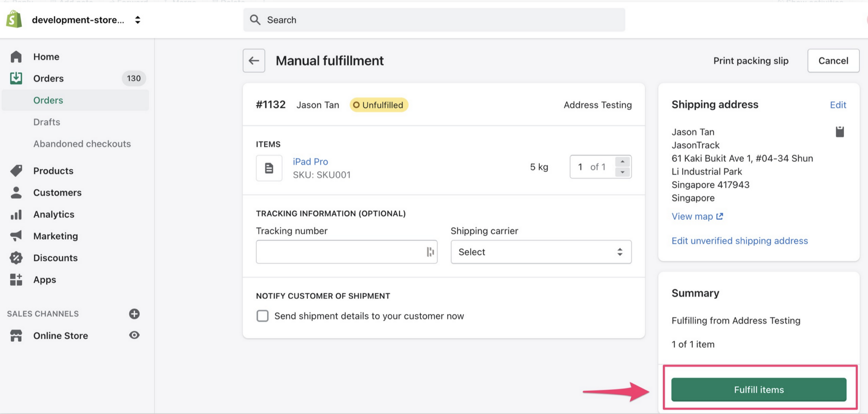Screen dimensions: 868x414
Task: Click the Fulfill items button
Action: coord(759,389)
